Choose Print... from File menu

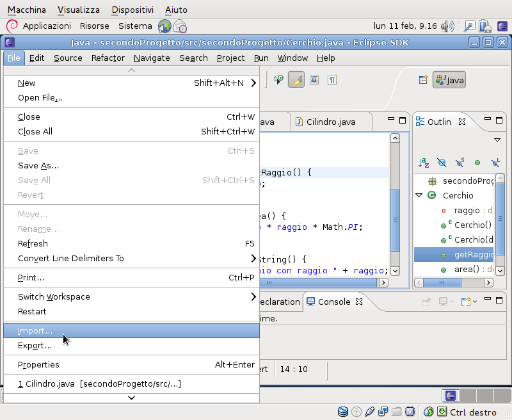(x=131, y=278)
